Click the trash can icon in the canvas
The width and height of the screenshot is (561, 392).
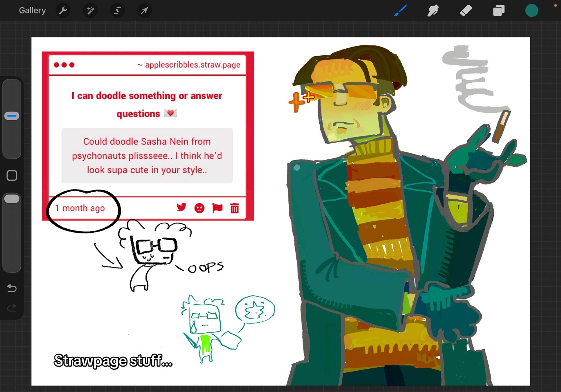pyautogui.click(x=235, y=208)
